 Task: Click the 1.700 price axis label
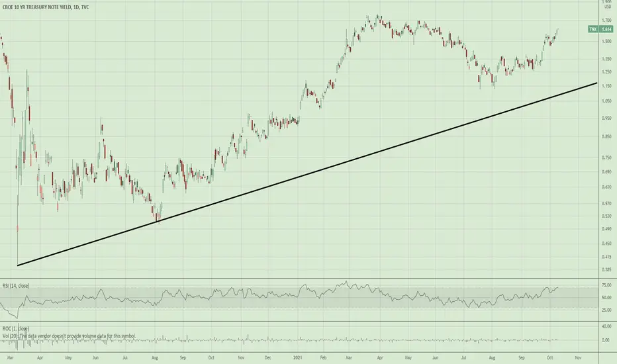[x=606, y=20]
